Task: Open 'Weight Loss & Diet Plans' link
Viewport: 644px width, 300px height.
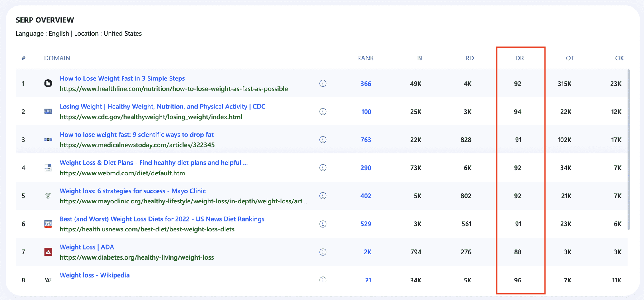Action: [x=154, y=162]
